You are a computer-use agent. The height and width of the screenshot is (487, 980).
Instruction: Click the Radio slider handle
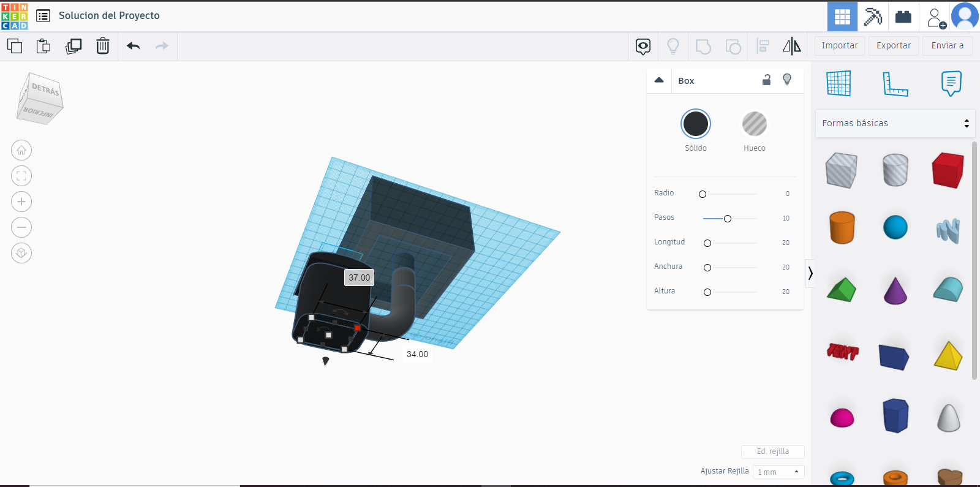click(703, 194)
